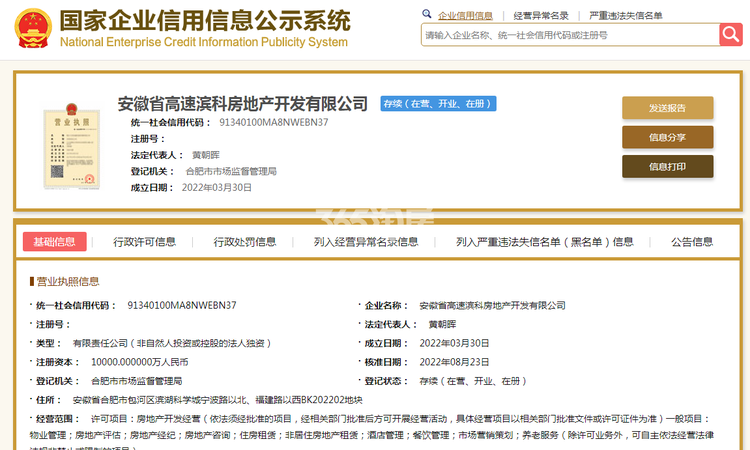
Task: Switch to the 公告信息 tab
Action: coord(692,242)
